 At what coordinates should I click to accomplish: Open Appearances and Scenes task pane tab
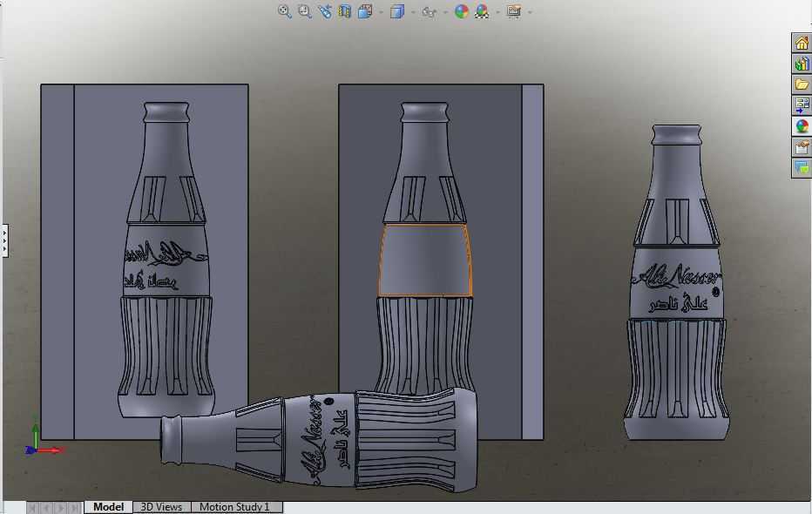(x=802, y=126)
